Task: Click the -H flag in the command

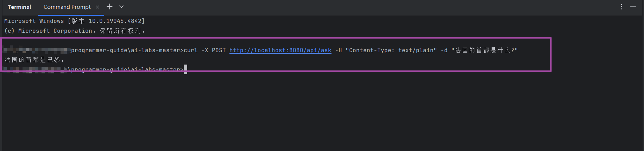Action: pos(338,50)
